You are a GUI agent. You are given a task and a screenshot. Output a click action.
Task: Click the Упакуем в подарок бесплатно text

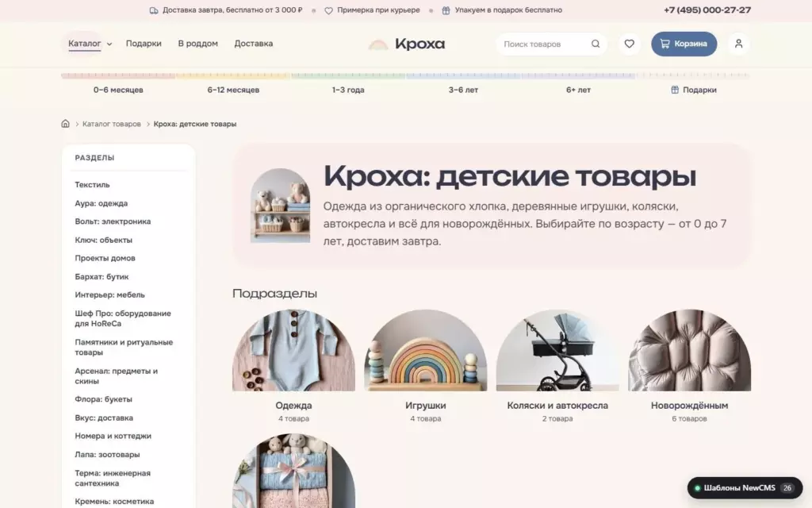point(508,10)
